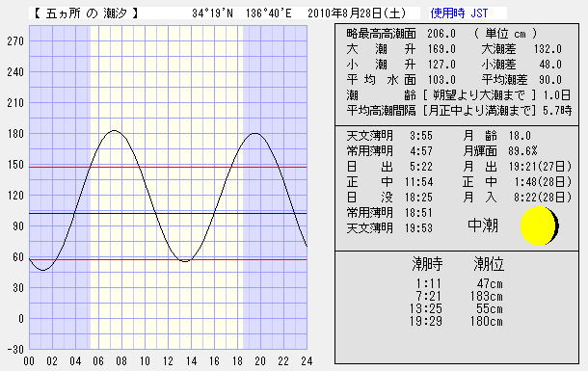Click the 24 hour label on the x-axis
The image size is (588, 371).
307,361
